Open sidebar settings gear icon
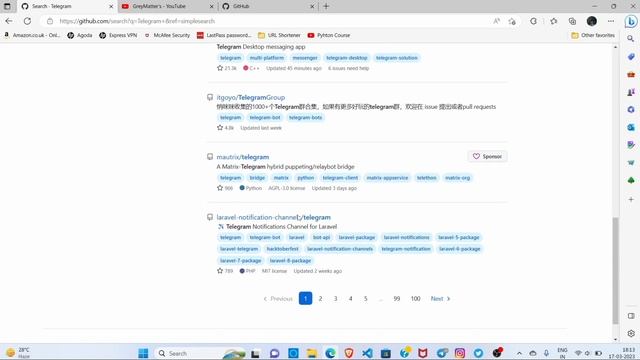This screenshot has height=360, width=640. (x=631, y=333)
